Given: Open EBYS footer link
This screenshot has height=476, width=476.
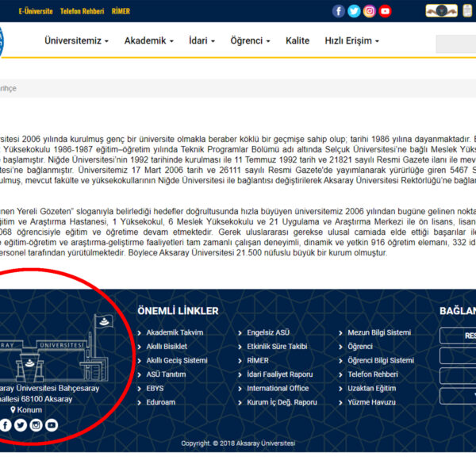Looking at the screenshot, I should pos(155,389).
